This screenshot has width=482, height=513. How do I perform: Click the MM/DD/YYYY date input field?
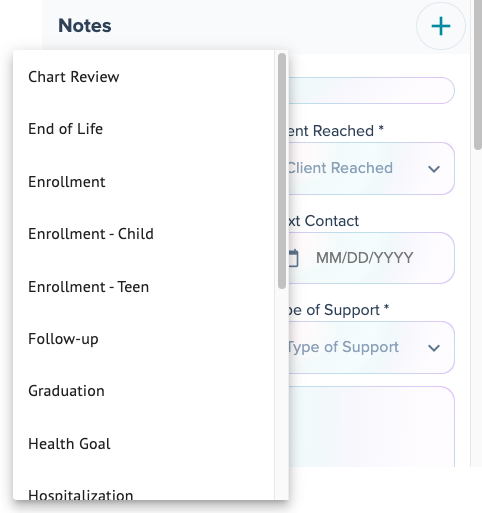tap(371, 258)
